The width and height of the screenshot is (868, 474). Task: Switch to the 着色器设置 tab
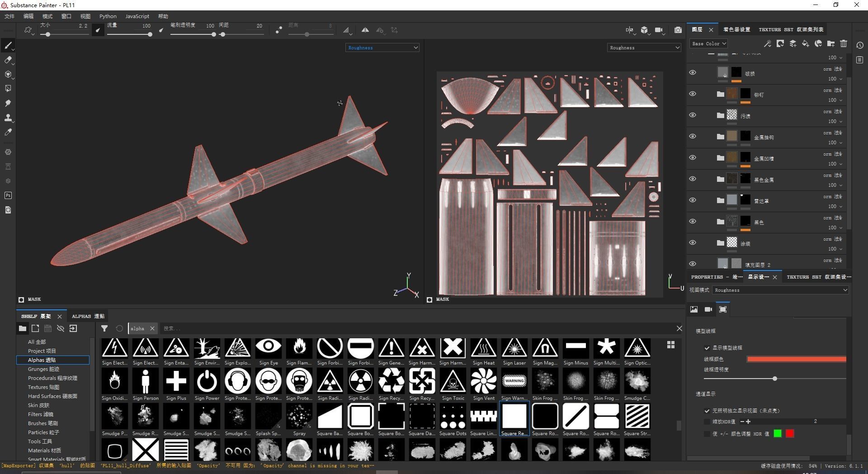click(x=737, y=29)
